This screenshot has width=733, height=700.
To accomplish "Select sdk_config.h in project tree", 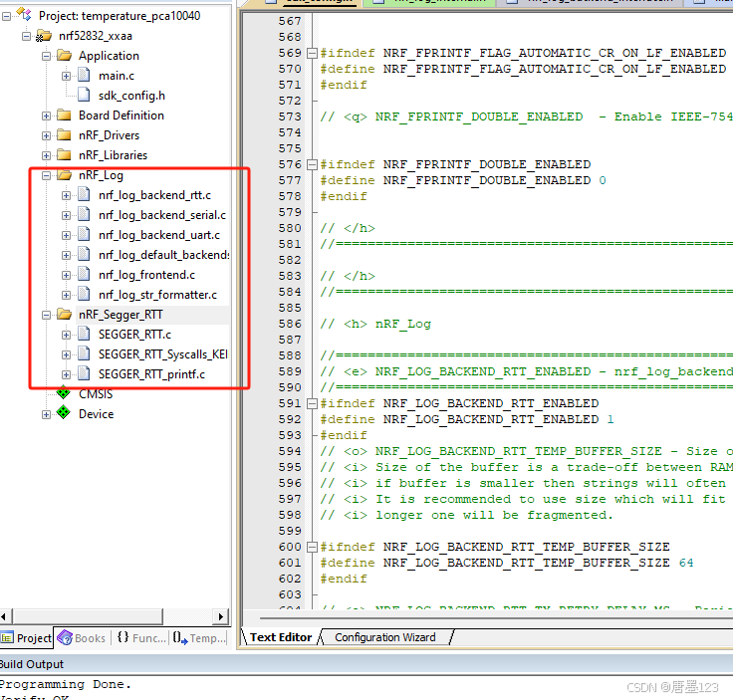I will coord(131,96).
